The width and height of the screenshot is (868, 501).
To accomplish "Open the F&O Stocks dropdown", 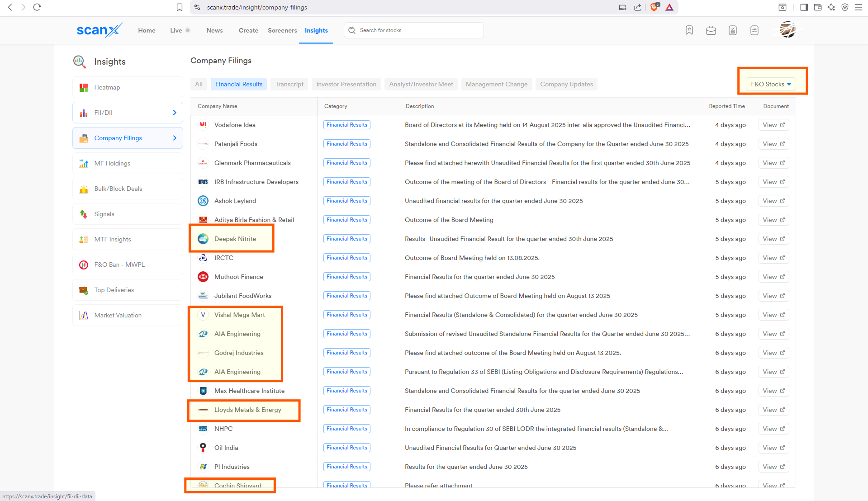I will pyautogui.click(x=771, y=84).
